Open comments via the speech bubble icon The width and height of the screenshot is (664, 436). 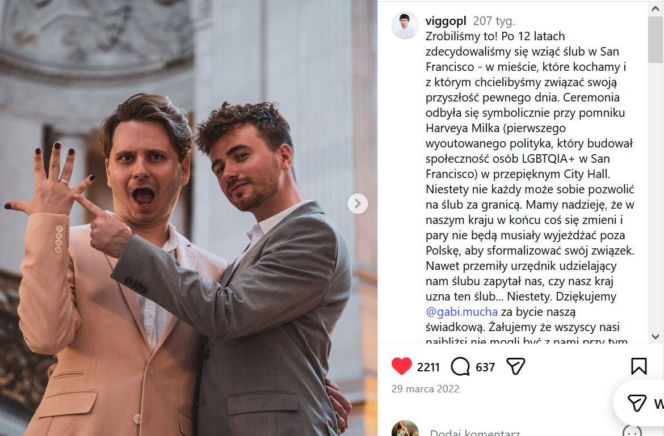coord(460,367)
